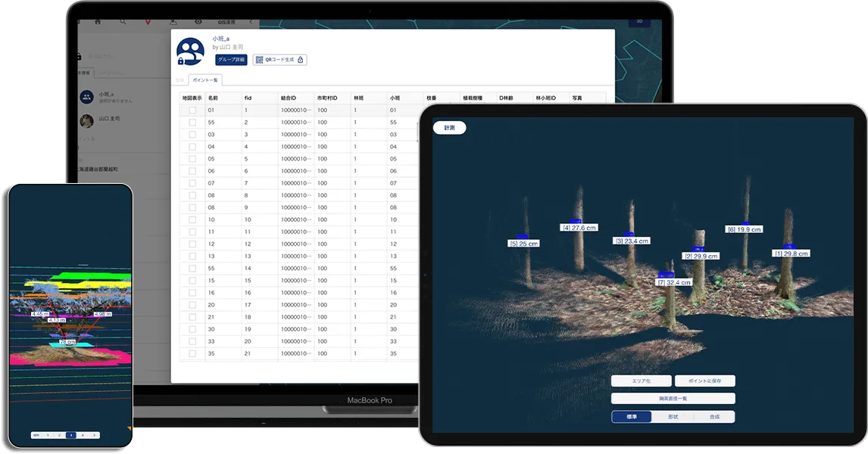Click the blue marker on tree [7]

click(x=668, y=274)
